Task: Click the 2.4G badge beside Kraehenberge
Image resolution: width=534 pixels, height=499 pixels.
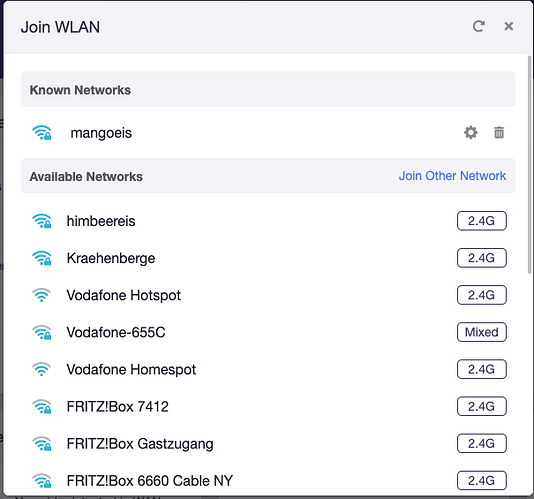Action: click(x=482, y=258)
